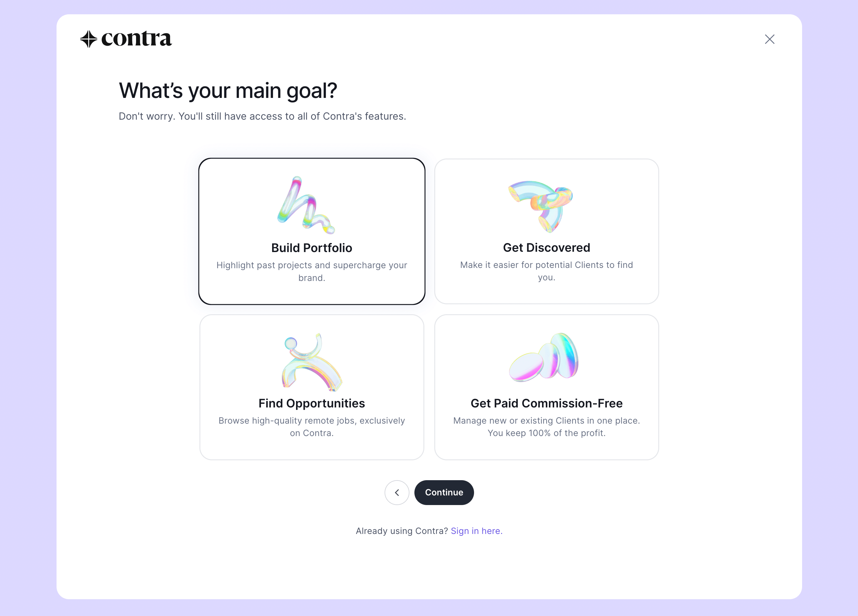This screenshot has width=858, height=616.
Task: Go back using the left chevron button
Action: pyautogui.click(x=397, y=492)
